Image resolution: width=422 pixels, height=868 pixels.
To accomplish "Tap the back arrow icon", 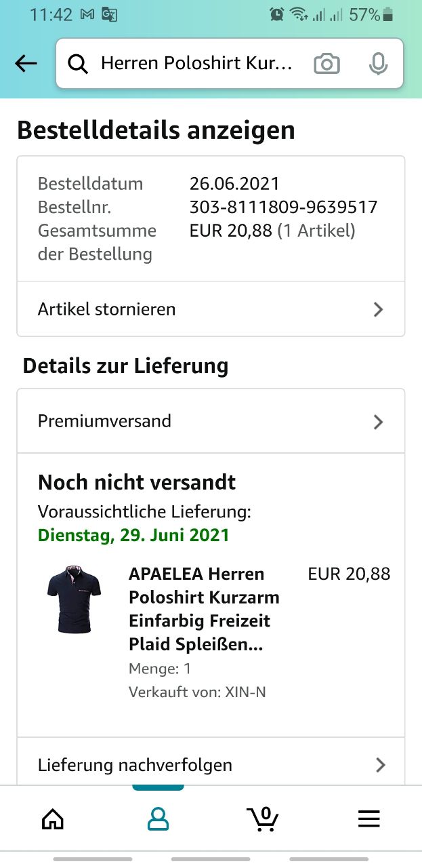I will point(26,64).
